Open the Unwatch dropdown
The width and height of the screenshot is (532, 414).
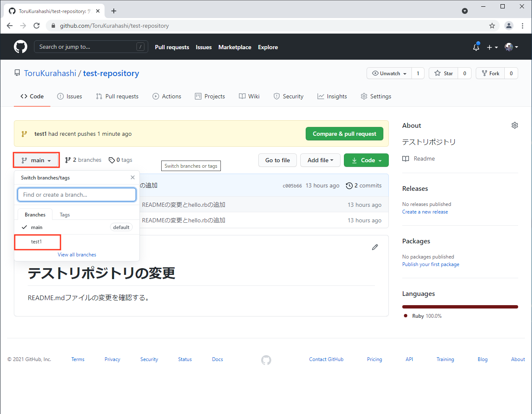coord(389,73)
